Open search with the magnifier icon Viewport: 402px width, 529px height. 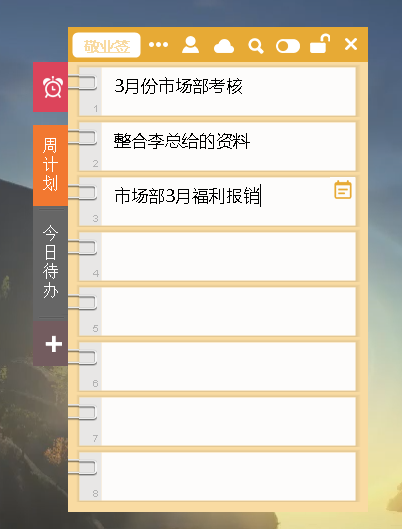coord(256,46)
